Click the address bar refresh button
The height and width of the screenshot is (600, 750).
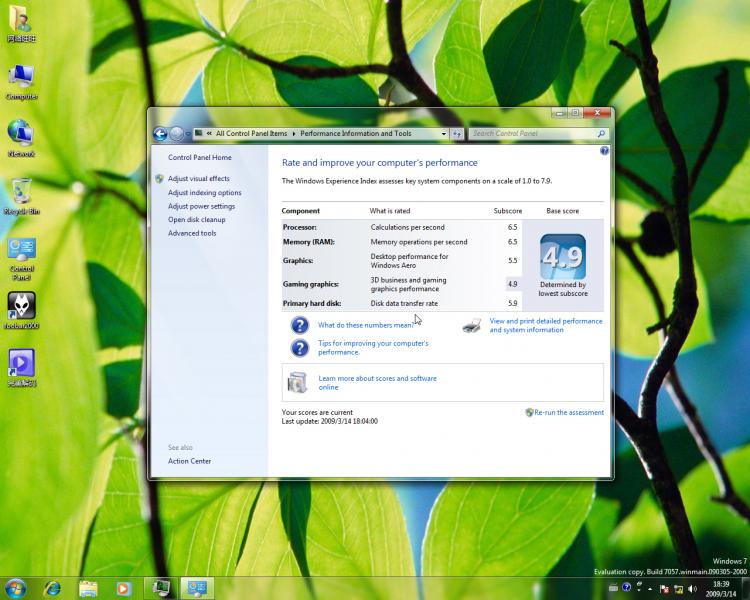pyautogui.click(x=457, y=134)
